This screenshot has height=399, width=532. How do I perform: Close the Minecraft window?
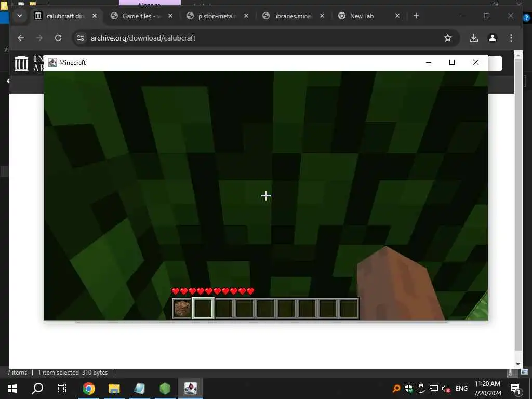[x=476, y=62]
